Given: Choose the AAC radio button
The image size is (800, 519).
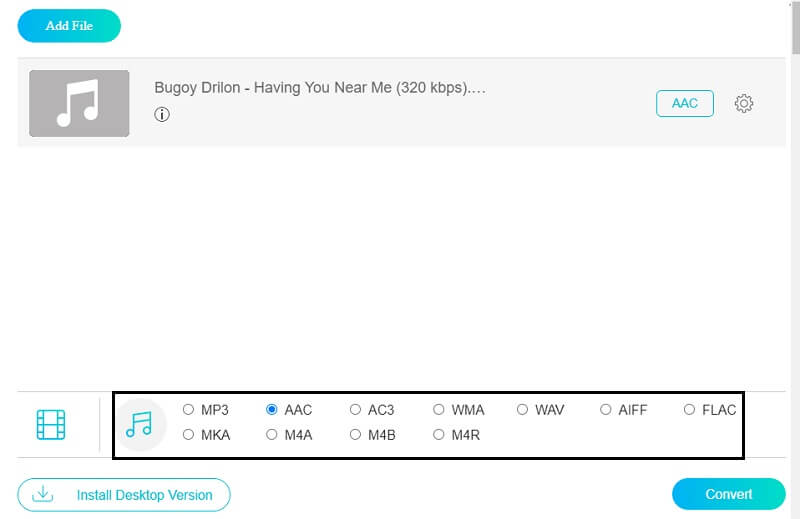Looking at the screenshot, I should click(272, 410).
